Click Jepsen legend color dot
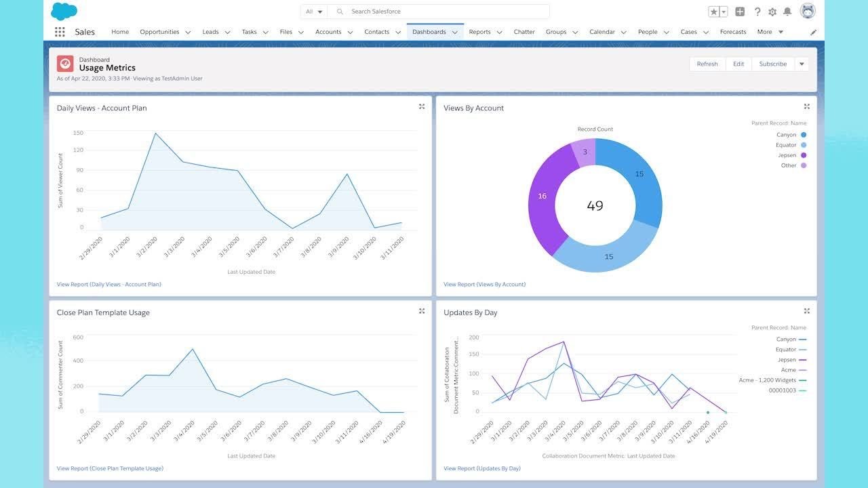Image resolution: width=868 pixels, height=488 pixels. coord(804,155)
